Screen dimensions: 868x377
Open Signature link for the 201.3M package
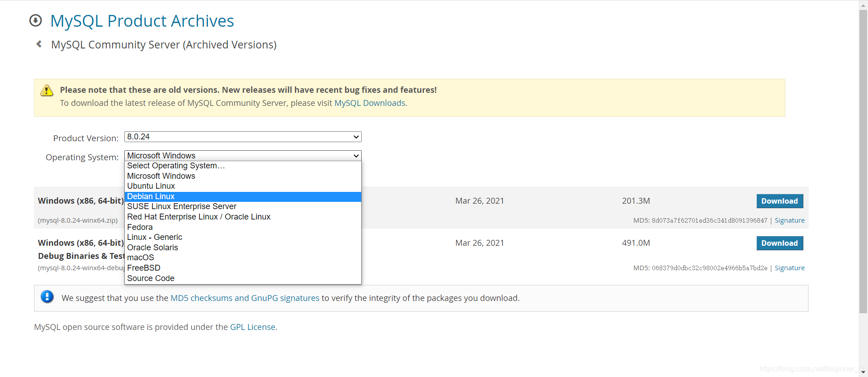789,220
